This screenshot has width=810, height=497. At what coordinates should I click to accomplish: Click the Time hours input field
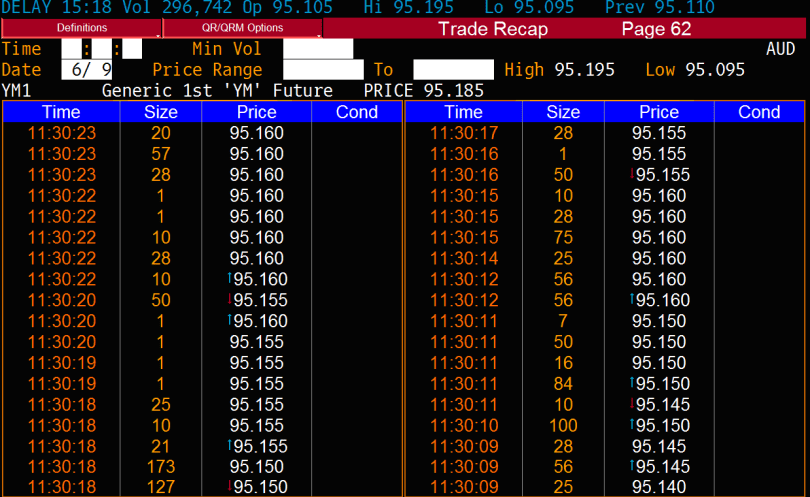[x=70, y=49]
